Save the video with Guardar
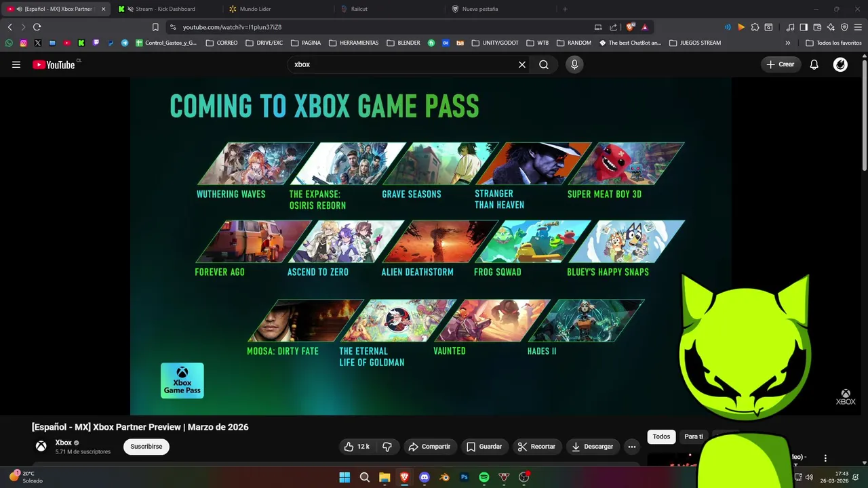The height and width of the screenshot is (488, 868). tap(484, 447)
